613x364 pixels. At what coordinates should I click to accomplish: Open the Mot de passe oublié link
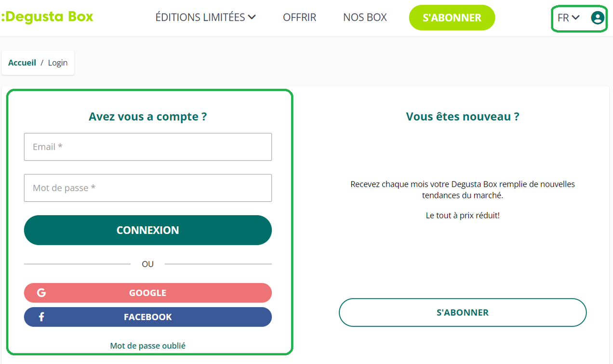point(148,346)
